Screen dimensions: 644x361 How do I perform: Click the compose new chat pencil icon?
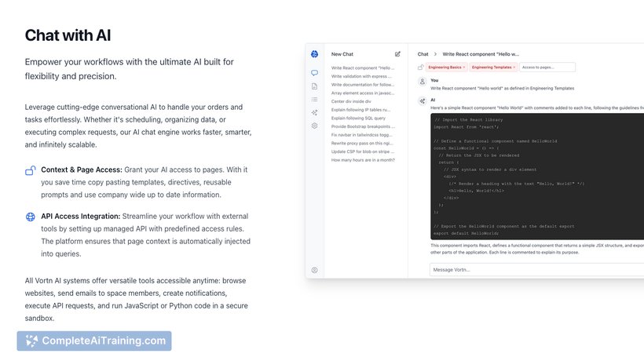point(397,53)
